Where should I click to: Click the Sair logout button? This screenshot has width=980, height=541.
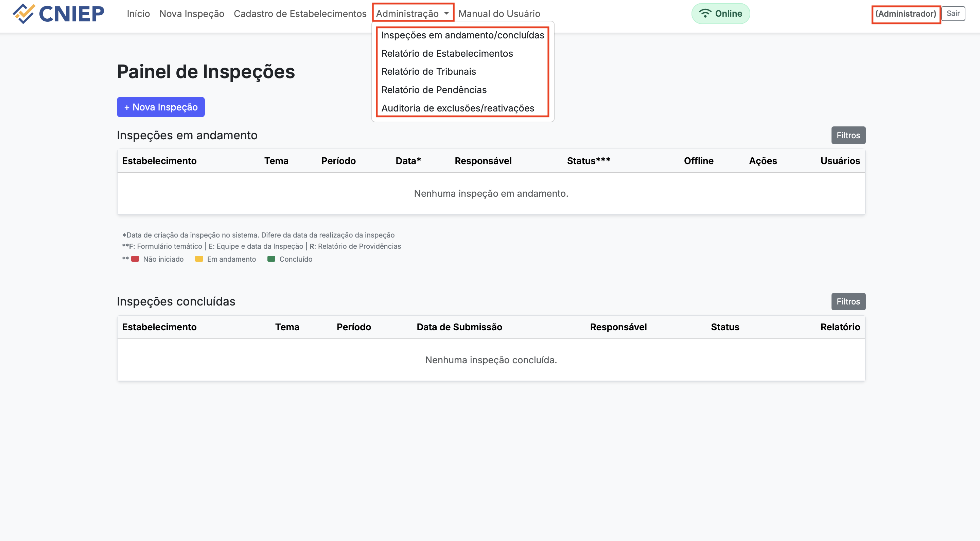click(953, 14)
